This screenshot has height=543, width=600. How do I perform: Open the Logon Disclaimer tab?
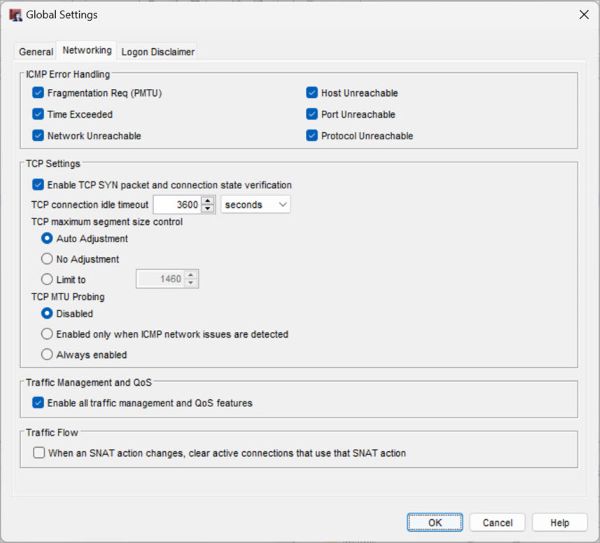[x=157, y=51]
